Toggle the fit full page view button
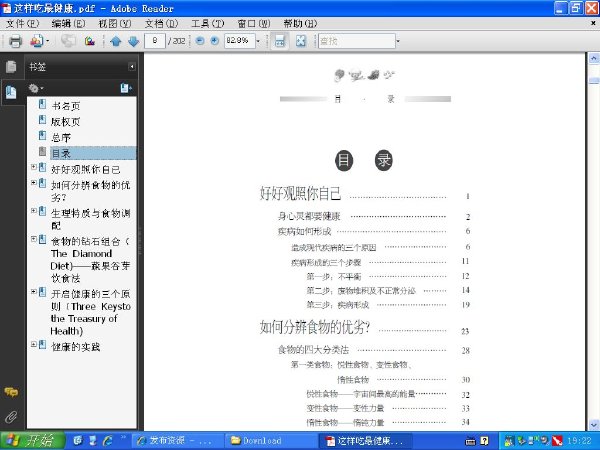Screen dimensions: 600x450 click(x=301, y=41)
